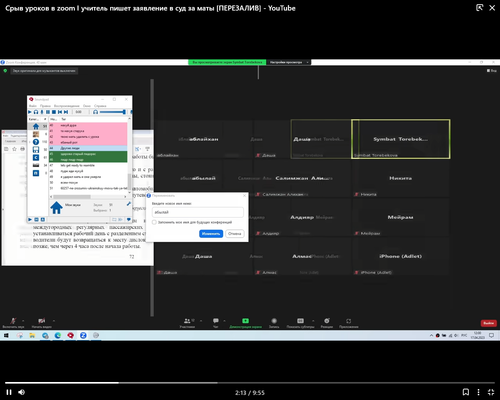Skip to previous sound in Soundpad
This screenshot has width=500, height=400.
60,112
